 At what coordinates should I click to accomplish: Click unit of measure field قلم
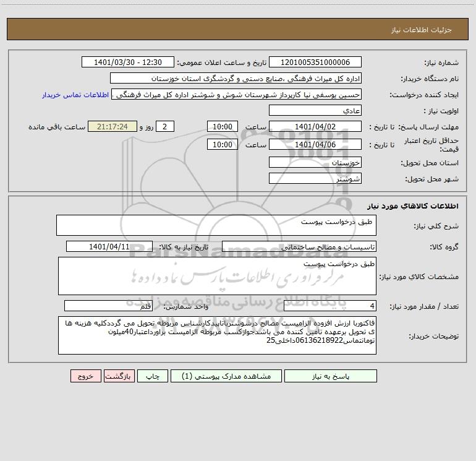pos(108,306)
